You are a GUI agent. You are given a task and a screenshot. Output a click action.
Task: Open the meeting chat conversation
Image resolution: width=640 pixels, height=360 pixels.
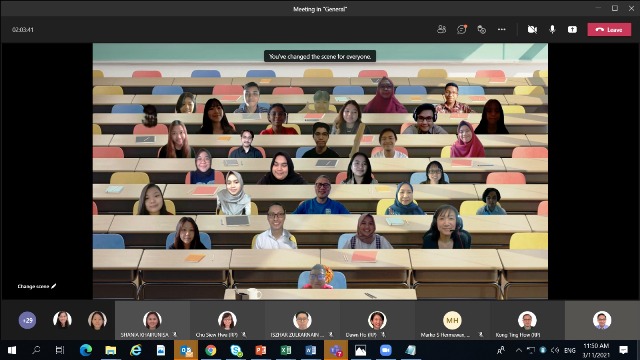pos(462,29)
